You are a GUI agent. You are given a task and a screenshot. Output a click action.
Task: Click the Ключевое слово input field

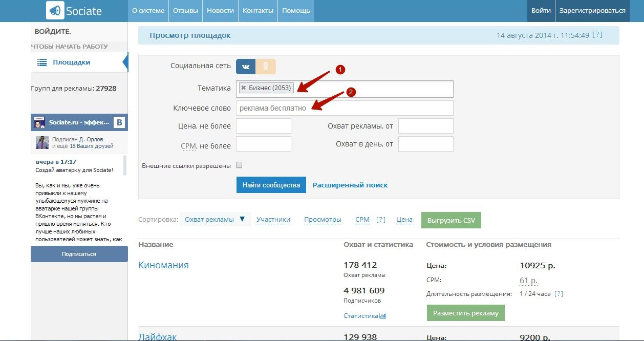click(344, 108)
